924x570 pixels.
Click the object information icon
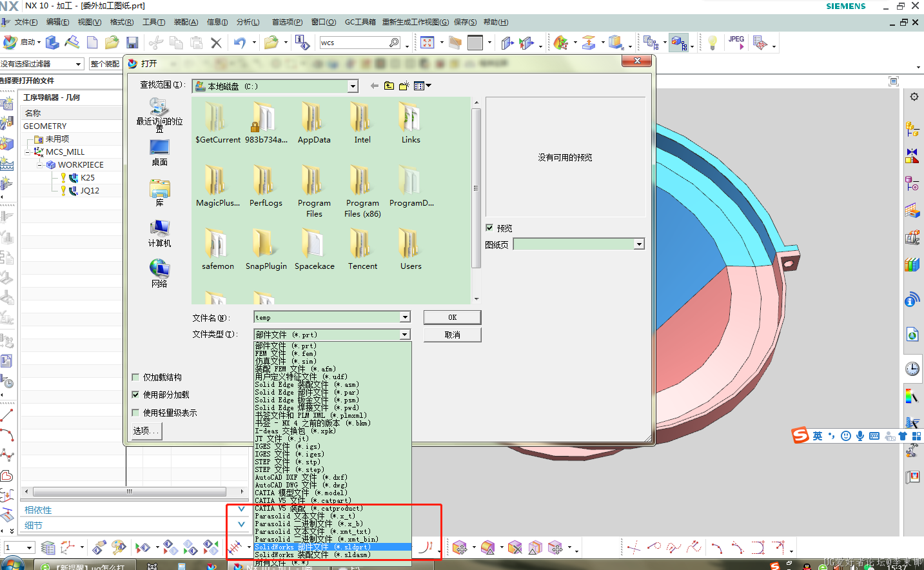pos(302,43)
